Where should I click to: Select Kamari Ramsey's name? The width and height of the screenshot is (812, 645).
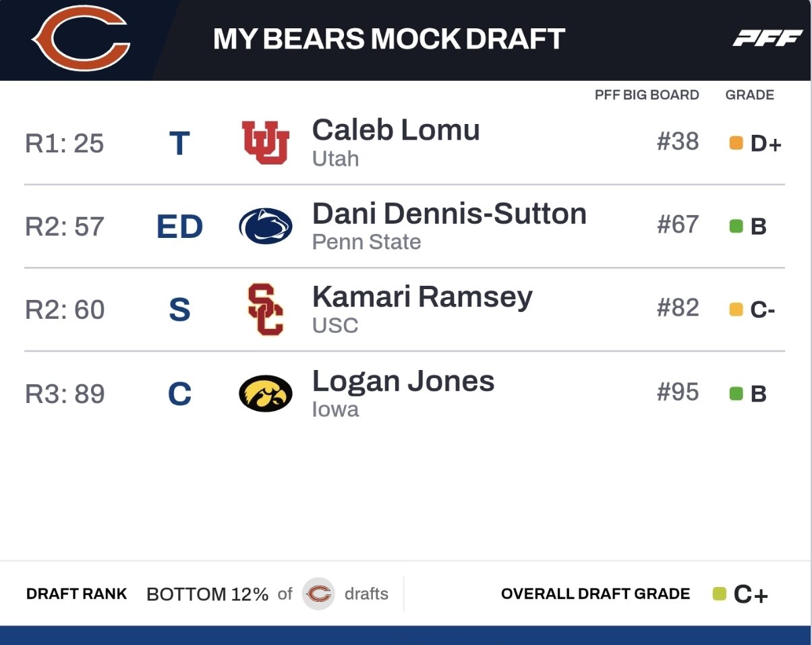point(422,297)
